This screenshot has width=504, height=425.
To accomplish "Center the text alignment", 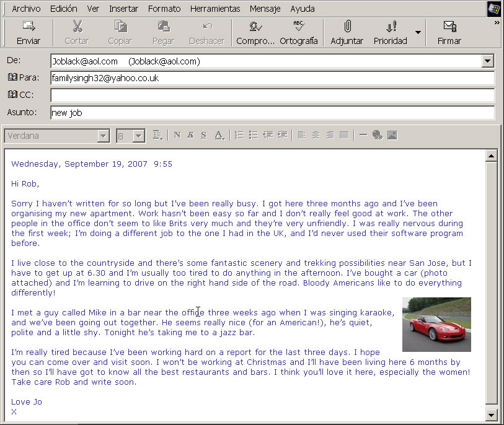I will (316, 135).
